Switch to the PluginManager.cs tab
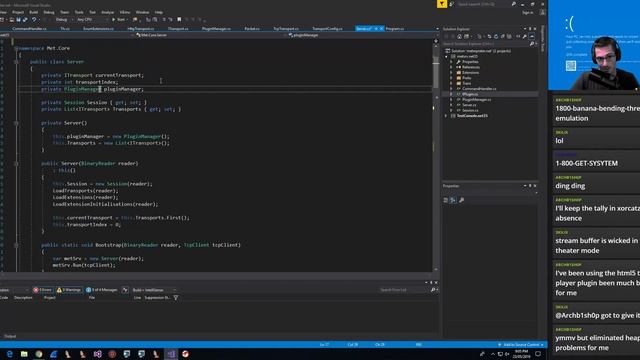The image size is (640, 360). click(216, 29)
